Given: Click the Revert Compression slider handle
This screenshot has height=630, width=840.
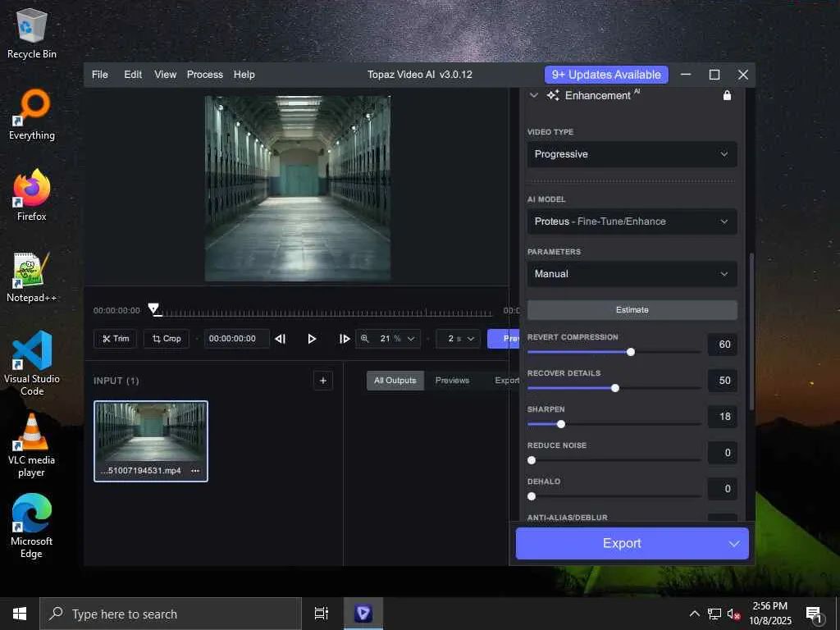Looking at the screenshot, I should tap(631, 352).
